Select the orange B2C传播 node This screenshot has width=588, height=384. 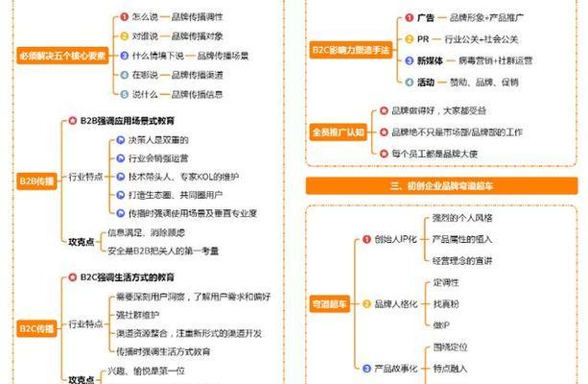[36, 329]
